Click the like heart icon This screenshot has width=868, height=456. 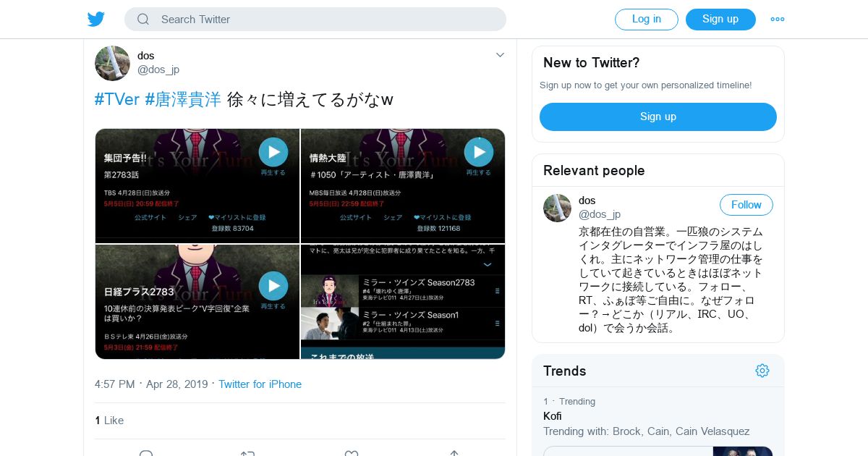351,453
